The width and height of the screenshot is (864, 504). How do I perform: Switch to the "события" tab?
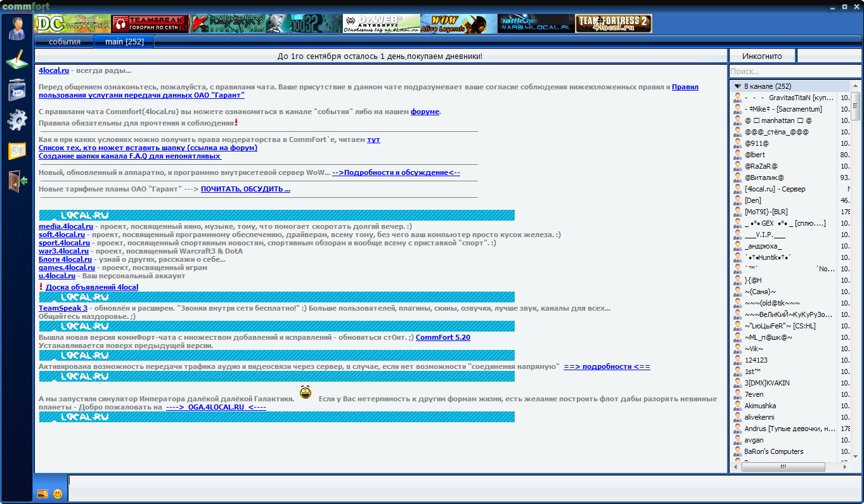pos(64,42)
